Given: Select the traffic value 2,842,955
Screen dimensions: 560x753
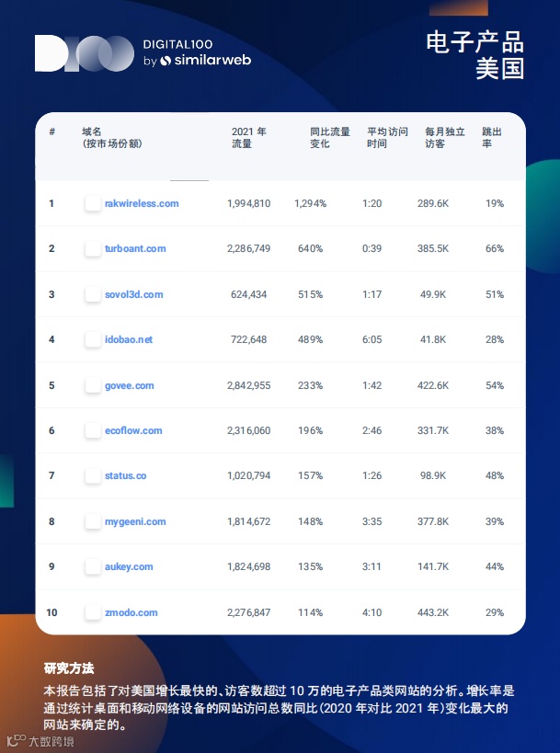Looking at the screenshot, I should pos(249,385).
